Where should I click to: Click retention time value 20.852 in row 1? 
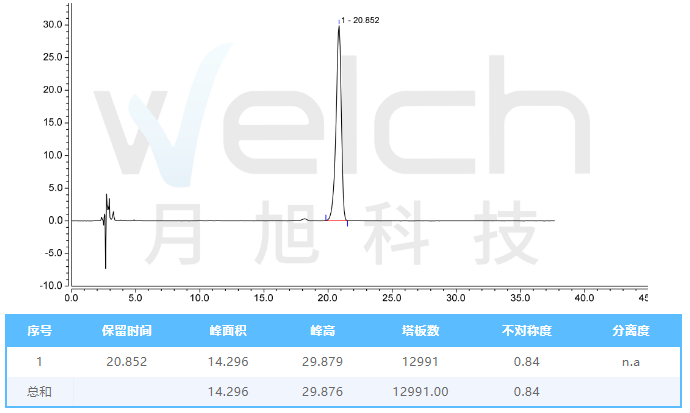[127, 362]
